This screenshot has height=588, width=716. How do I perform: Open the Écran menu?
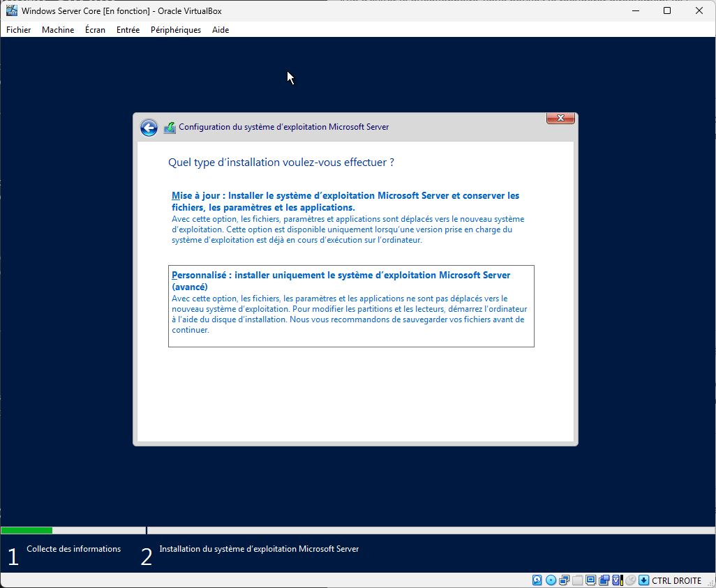click(x=95, y=30)
